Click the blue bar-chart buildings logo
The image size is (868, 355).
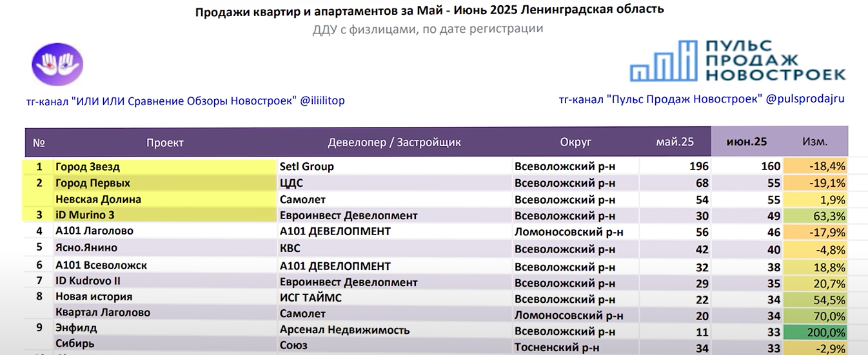click(x=664, y=61)
